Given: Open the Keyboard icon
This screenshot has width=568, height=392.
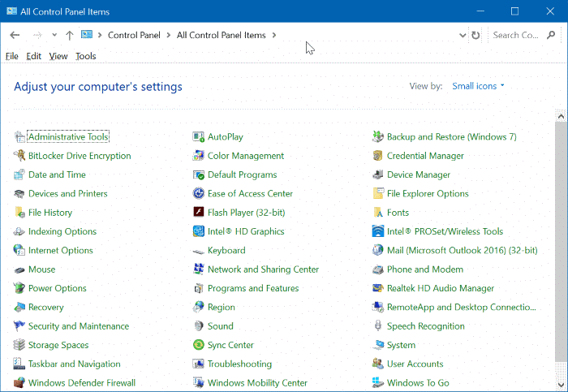Looking at the screenshot, I should coord(199,251).
